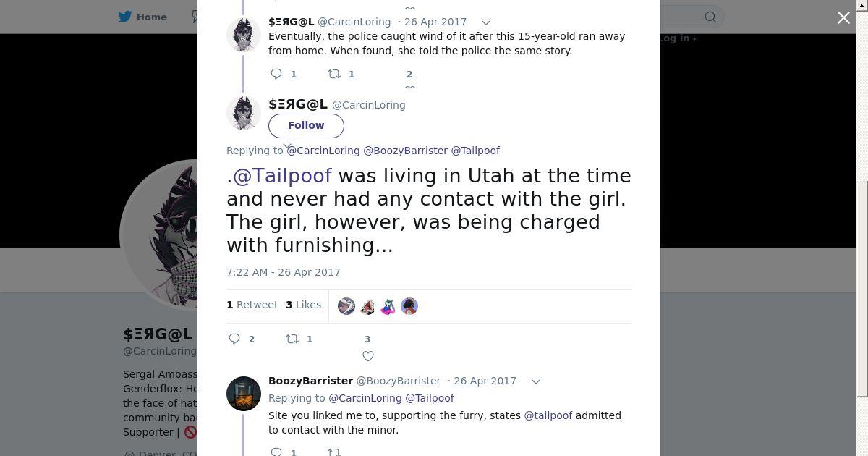Open @BoozyBarrister link in Replying to line

(x=405, y=151)
